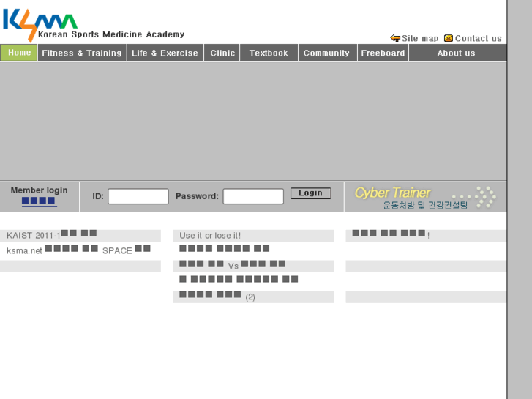Open the KAIST 2011-1 post
532x399 pixels.
51,235
